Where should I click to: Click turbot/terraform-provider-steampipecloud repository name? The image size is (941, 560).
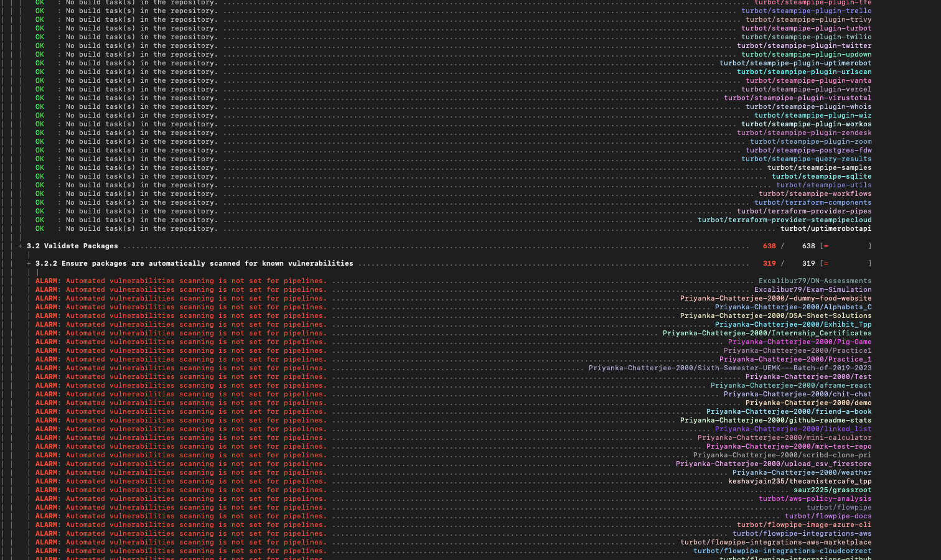tap(785, 220)
